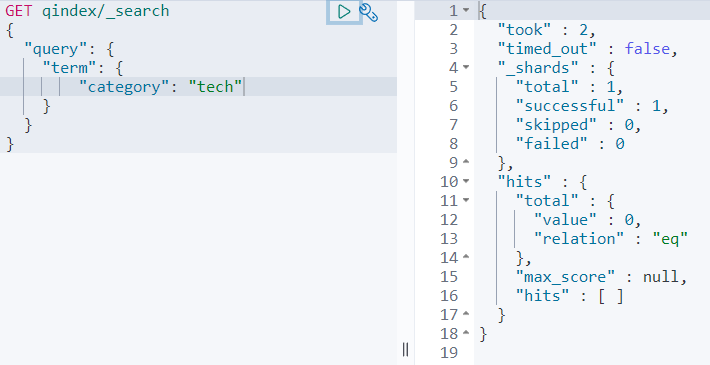Toggle the fold marker on line 14

pos(466,257)
